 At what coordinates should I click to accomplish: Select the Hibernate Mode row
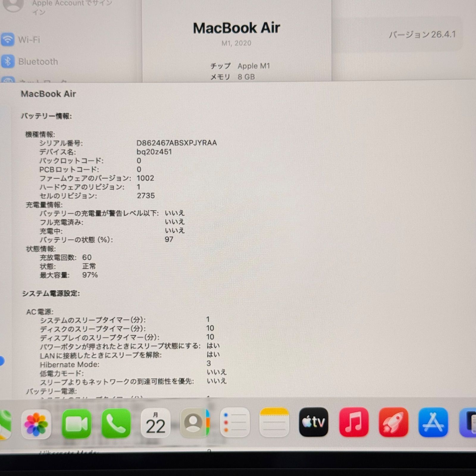pyautogui.click(x=126, y=364)
